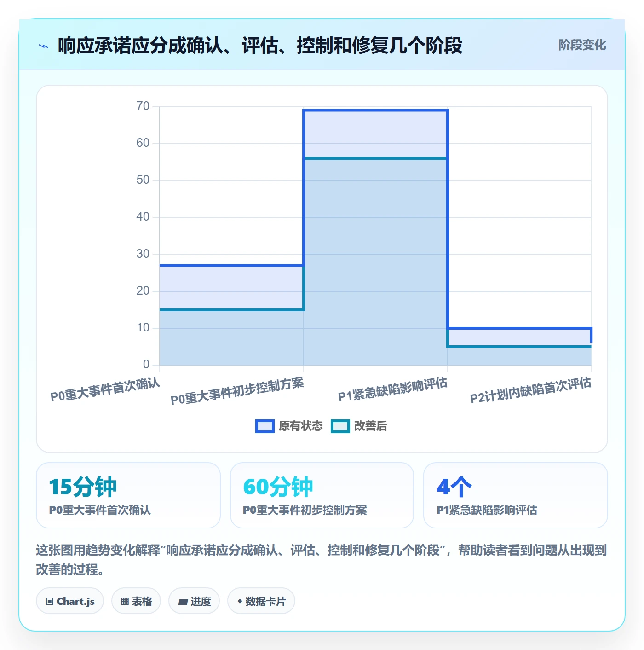This screenshot has width=644, height=650.
Task: Open the 60分钟 data card
Action: point(322,495)
